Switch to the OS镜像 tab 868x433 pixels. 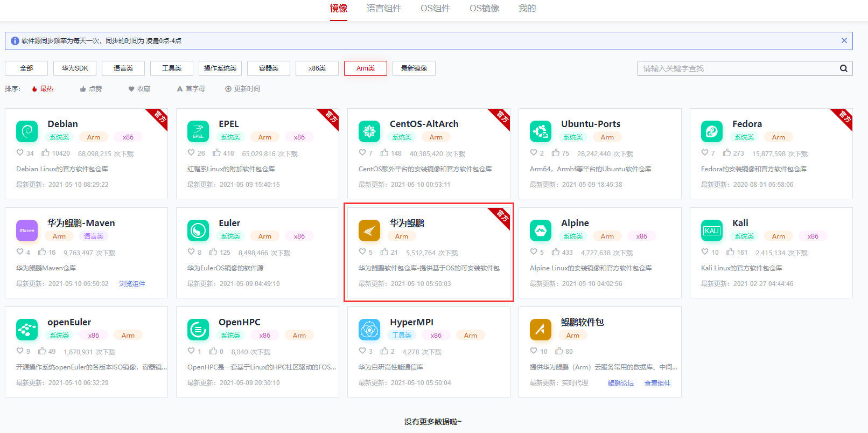(484, 9)
